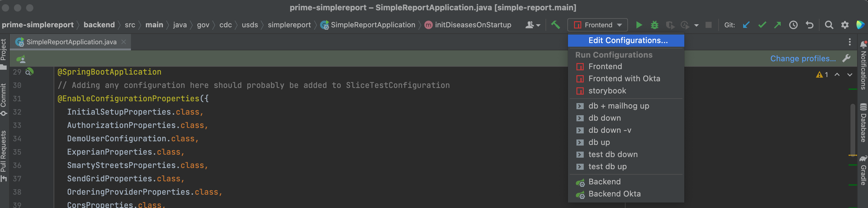The width and height of the screenshot is (868, 208).
Task: Click Git update project arrow icon
Action: [746, 25]
